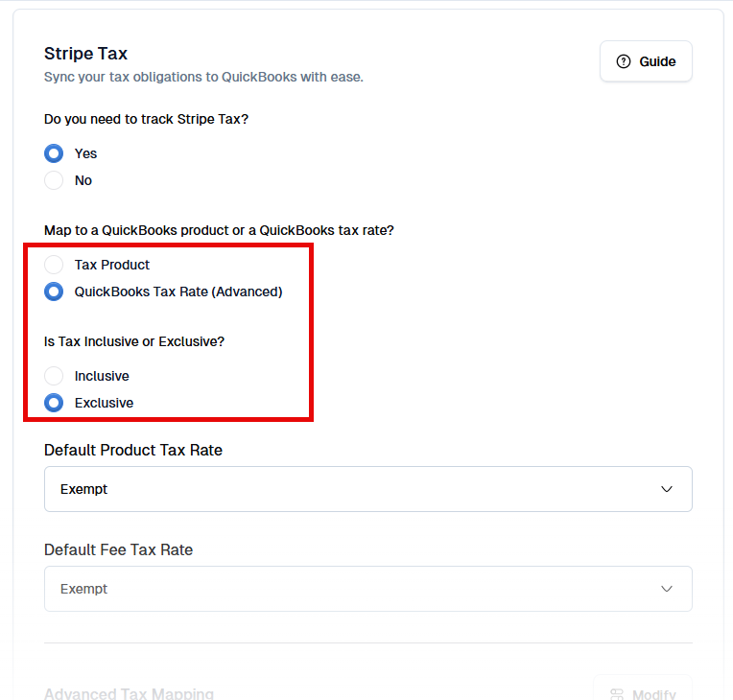Set tax to Inclusive
Viewport: 733px width, 700px height.
tap(55, 376)
